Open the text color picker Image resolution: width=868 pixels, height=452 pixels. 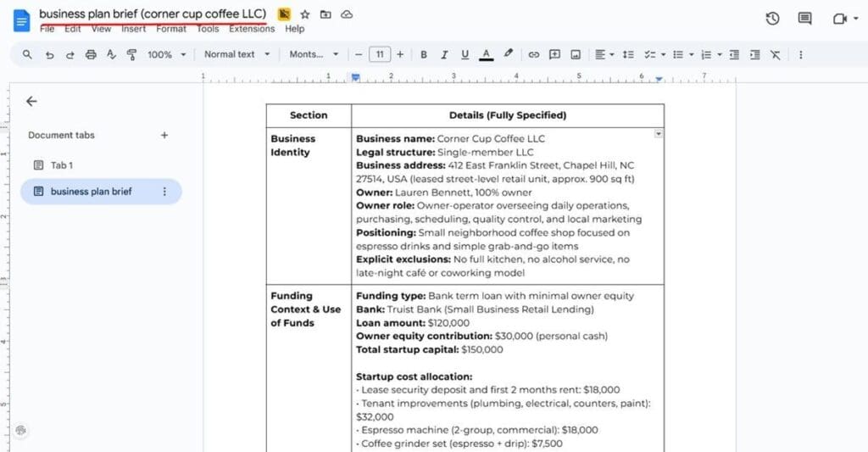pos(486,54)
